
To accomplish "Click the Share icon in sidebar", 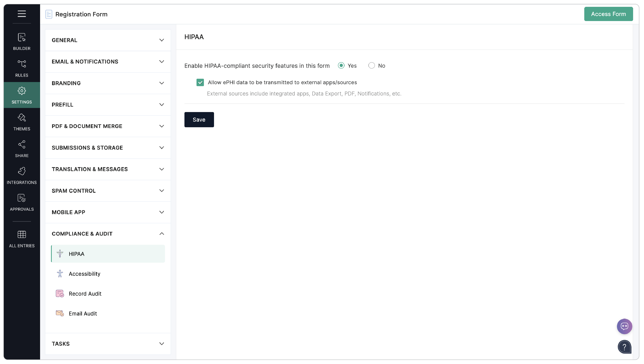I will pyautogui.click(x=22, y=148).
